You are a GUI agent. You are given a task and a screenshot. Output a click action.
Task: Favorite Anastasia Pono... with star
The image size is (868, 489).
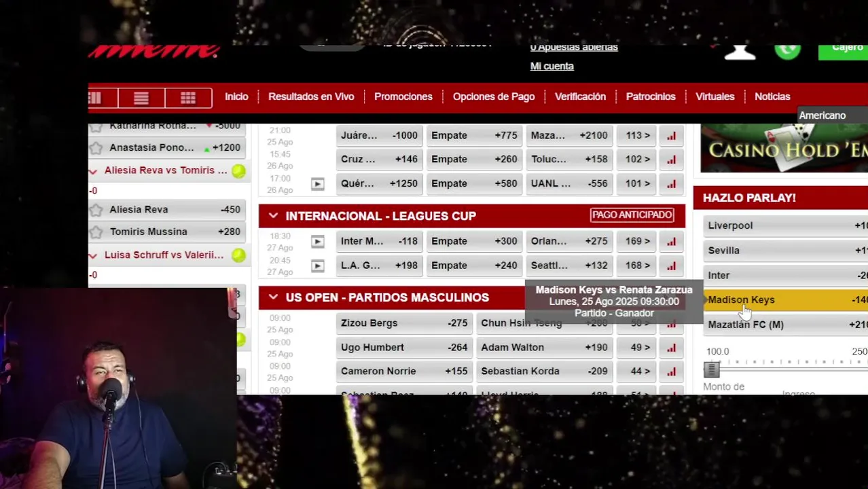point(96,148)
